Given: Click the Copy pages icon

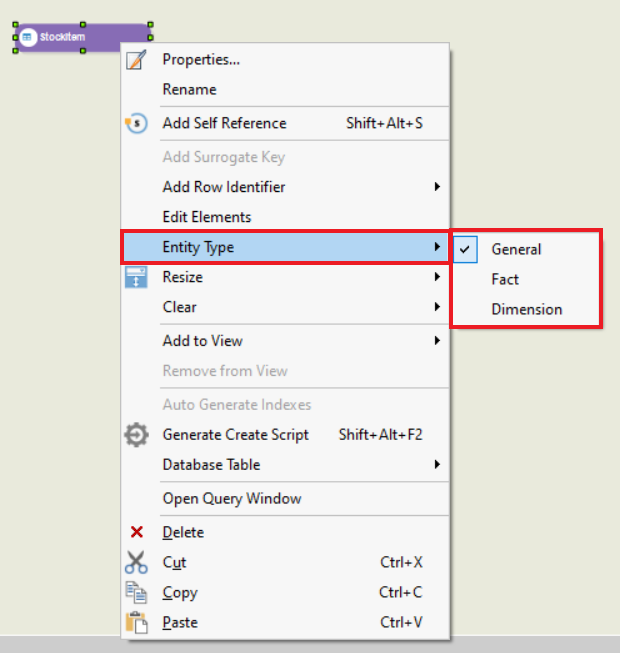Looking at the screenshot, I should click(136, 592).
